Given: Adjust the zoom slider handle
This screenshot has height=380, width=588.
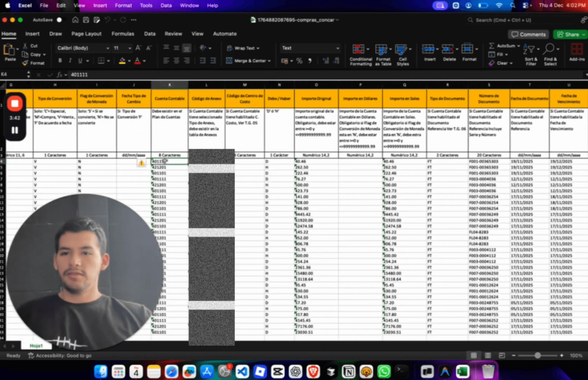Looking at the screenshot, I should coord(537,355).
